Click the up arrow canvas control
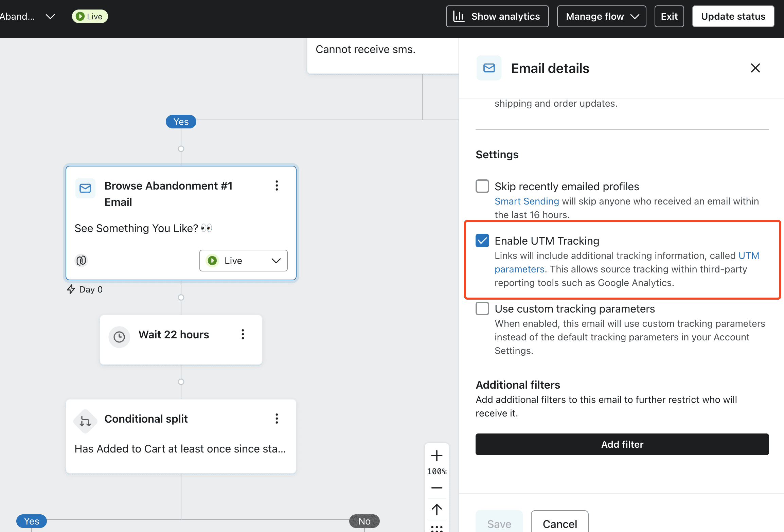 pos(436,509)
